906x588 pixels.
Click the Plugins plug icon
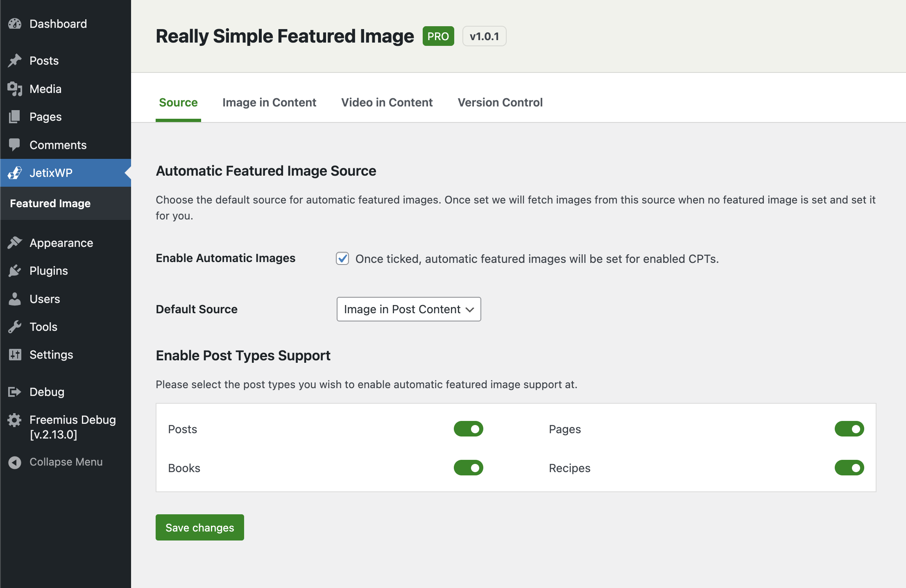point(15,271)
